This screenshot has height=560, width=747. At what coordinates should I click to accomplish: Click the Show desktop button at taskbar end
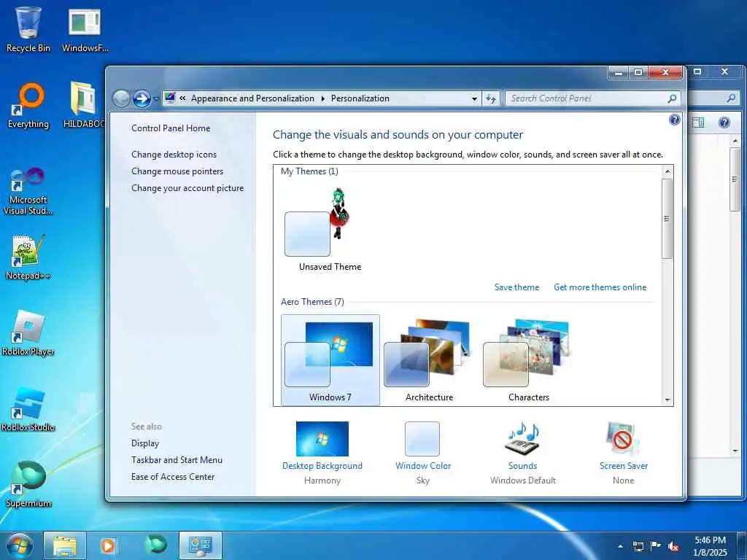(x=742, y=546)
